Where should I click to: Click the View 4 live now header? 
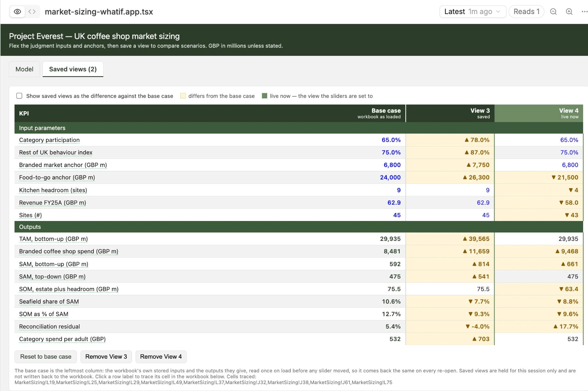tap(539, 113)
